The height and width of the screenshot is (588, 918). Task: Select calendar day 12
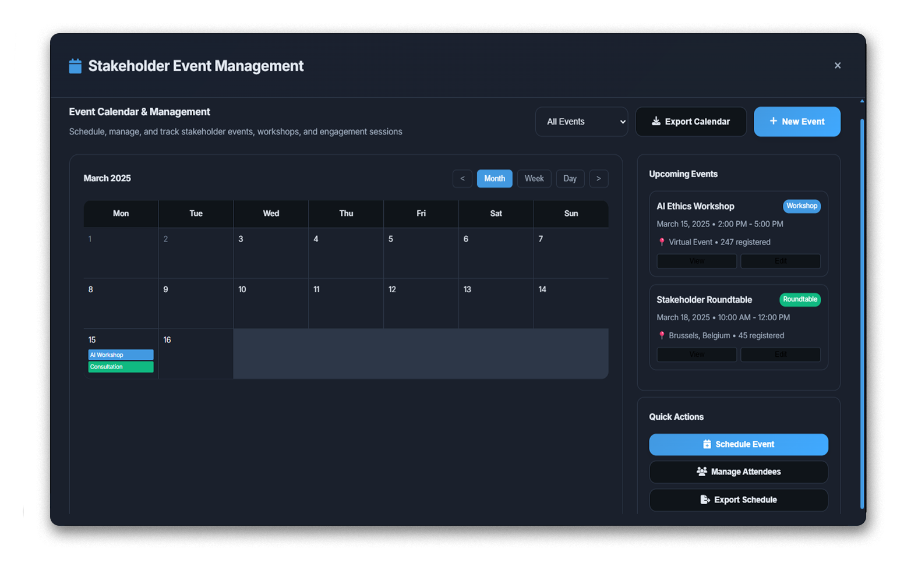pyautogui.click(x=421, y=303)
